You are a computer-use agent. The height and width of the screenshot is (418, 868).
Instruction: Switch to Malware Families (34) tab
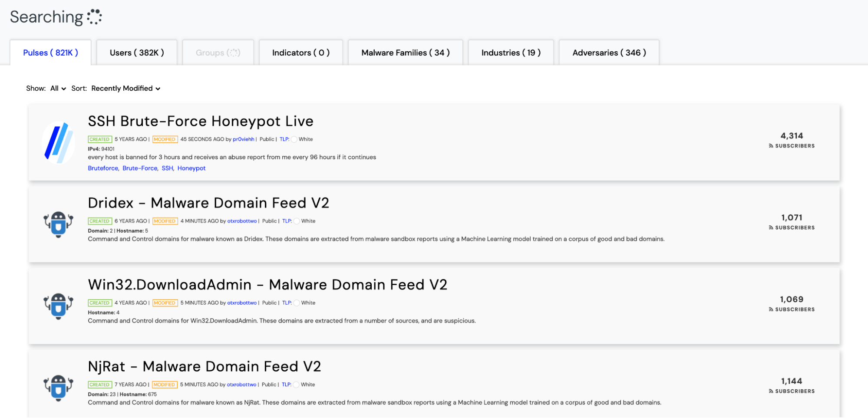(406, 53)
